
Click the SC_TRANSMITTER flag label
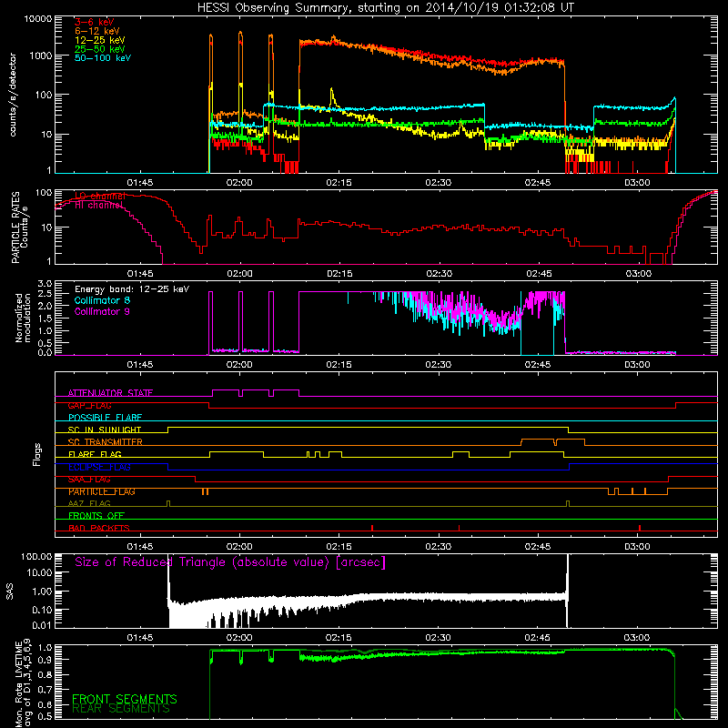(105, 442)
